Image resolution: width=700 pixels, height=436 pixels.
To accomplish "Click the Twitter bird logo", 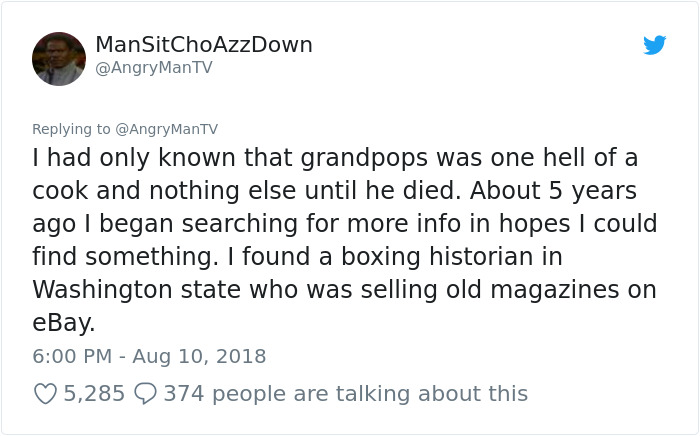I will pos(655,45).
